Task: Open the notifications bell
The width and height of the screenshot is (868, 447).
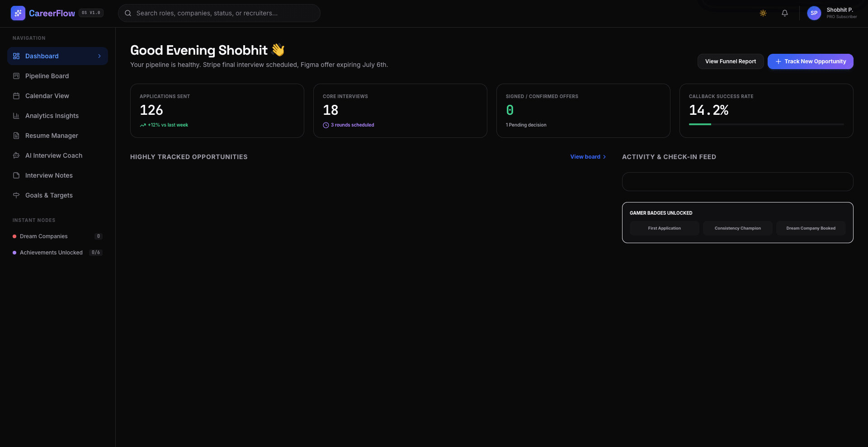Action: 785,13
